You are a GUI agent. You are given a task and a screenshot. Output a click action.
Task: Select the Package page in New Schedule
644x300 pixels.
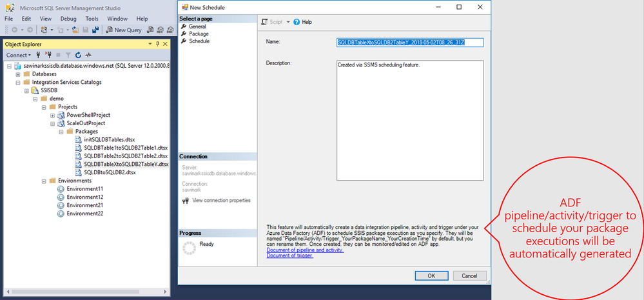click(x=199, y=34)
